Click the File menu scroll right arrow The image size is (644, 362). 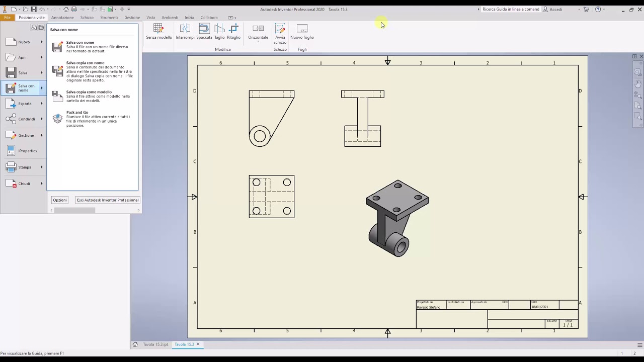[x=139, y=210]
